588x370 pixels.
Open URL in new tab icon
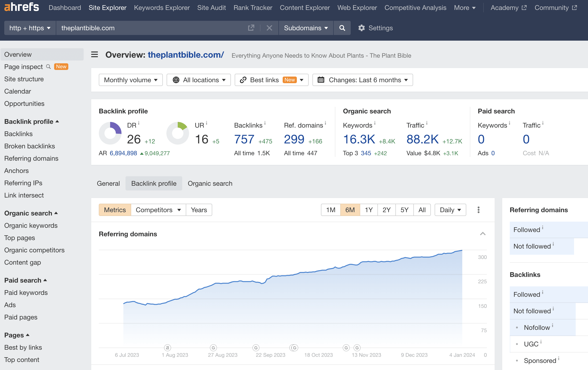tap(251, 28)
